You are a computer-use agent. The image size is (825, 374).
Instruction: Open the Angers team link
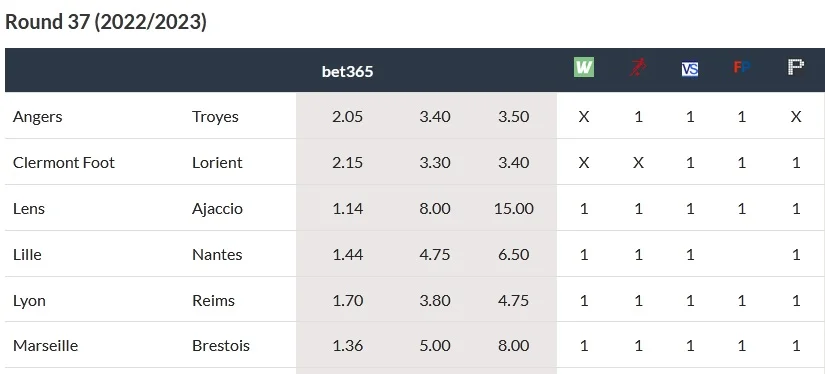click(37, 117)
